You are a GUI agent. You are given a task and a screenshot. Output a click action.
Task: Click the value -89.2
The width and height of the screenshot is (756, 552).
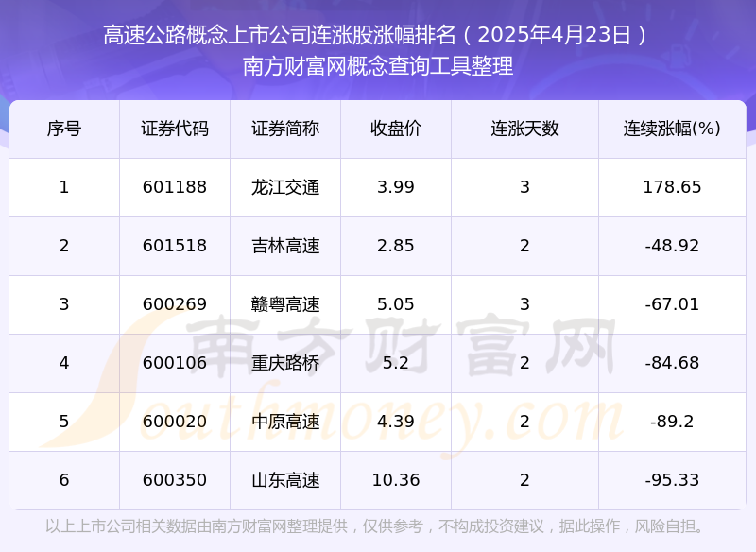tap(672, 422)
